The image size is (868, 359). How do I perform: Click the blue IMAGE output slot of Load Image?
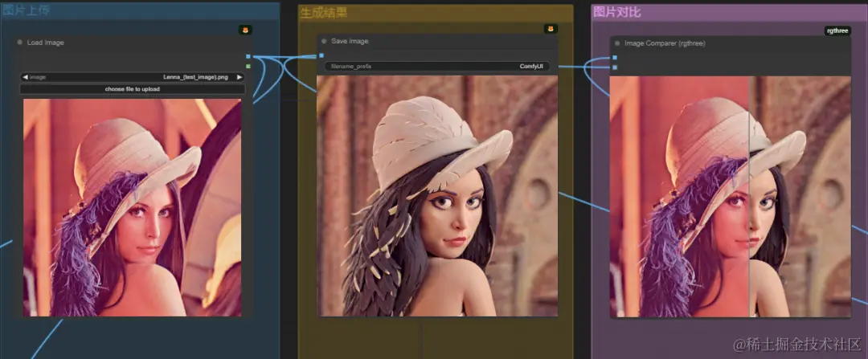[x=248, y=56]
